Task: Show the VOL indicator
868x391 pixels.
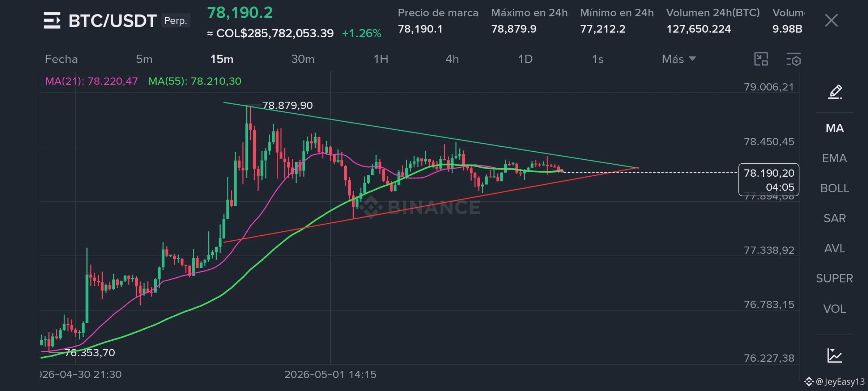Action: click(x=835, y=309)
